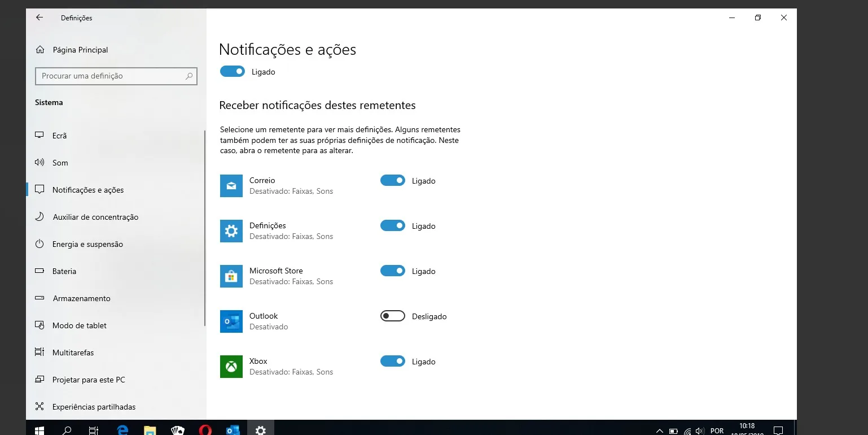This screenshot has height=435, width=868.
Task: Click the Armazenamento drive icon
Action: click(x=40, y=298)
